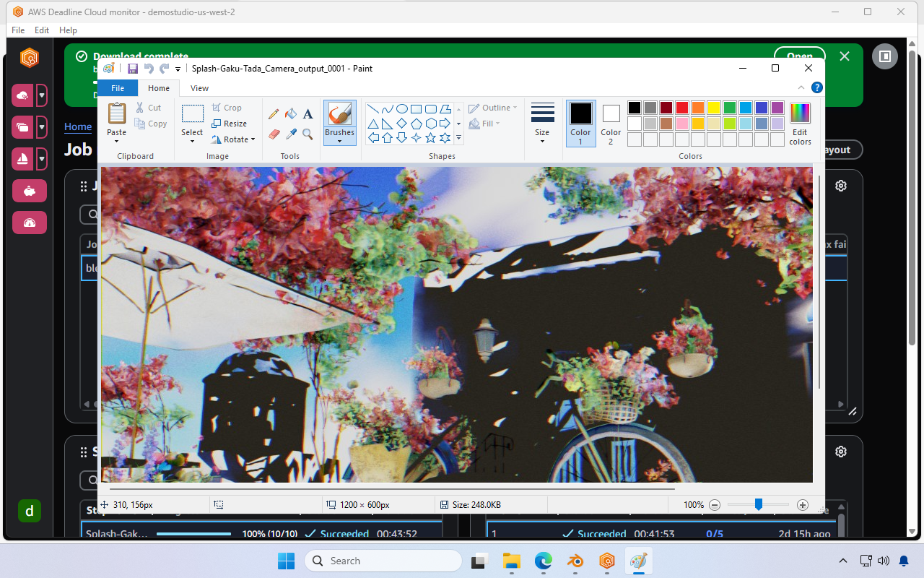Select the red color swatch in the palette
924x578 pixels.
(x=681, y=107)
